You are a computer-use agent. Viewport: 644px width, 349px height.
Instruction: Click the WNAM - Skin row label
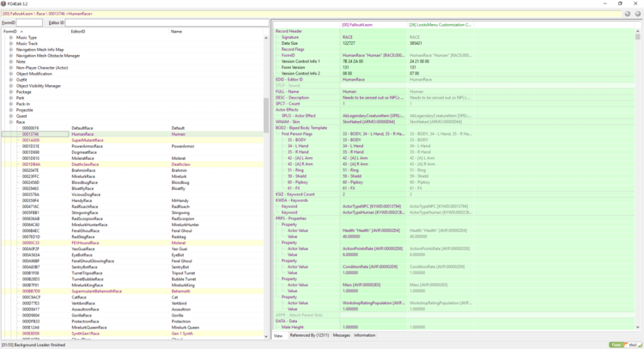(x=288, y=122)
